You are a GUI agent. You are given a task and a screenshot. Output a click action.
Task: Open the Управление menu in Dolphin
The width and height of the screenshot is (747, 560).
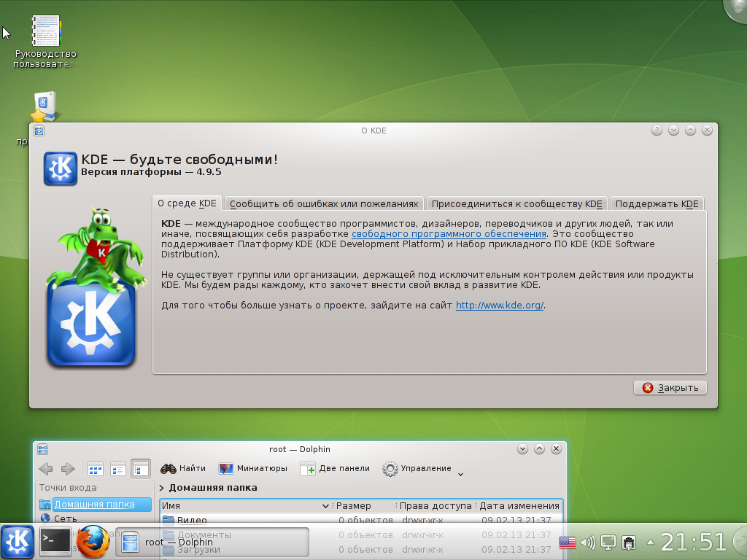tap(417, 469)
